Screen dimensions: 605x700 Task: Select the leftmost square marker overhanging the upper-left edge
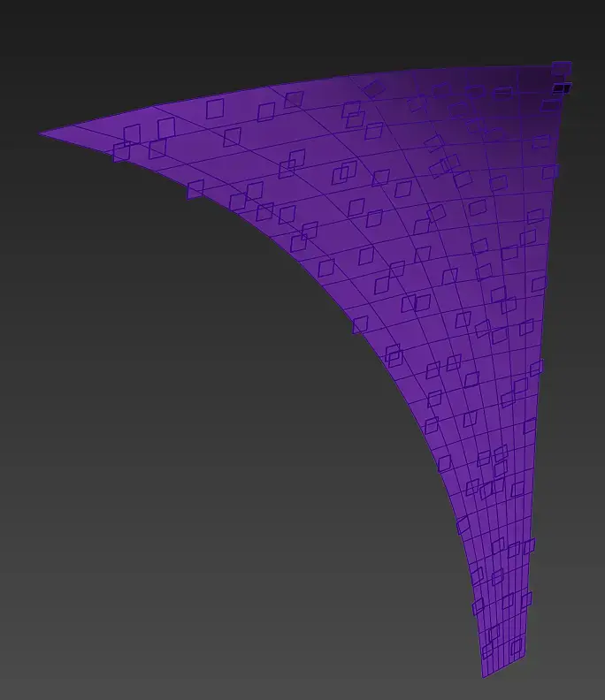click(121, 152)
